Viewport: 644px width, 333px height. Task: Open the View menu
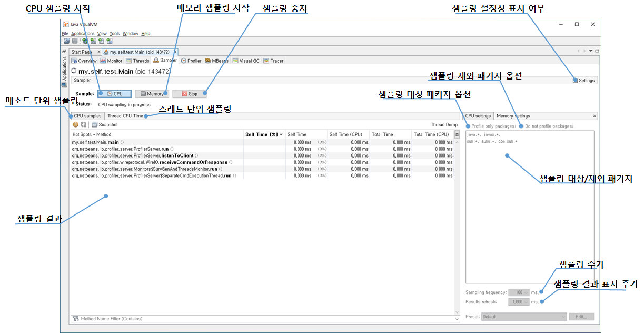(x=102, y=33)
